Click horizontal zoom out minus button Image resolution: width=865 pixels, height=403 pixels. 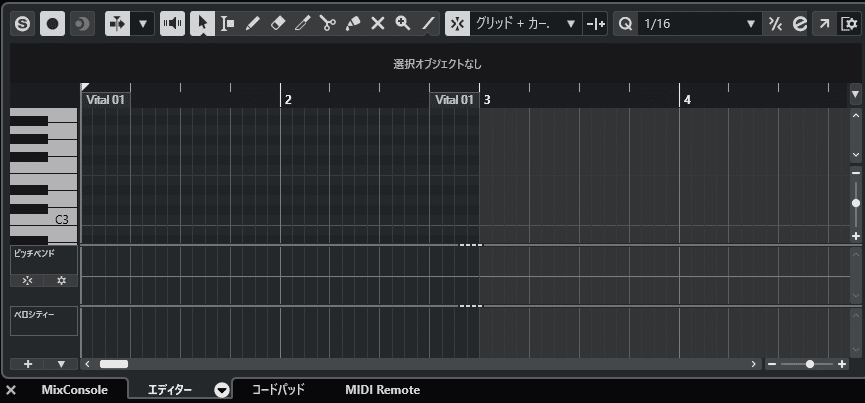[x=772, y=364]
